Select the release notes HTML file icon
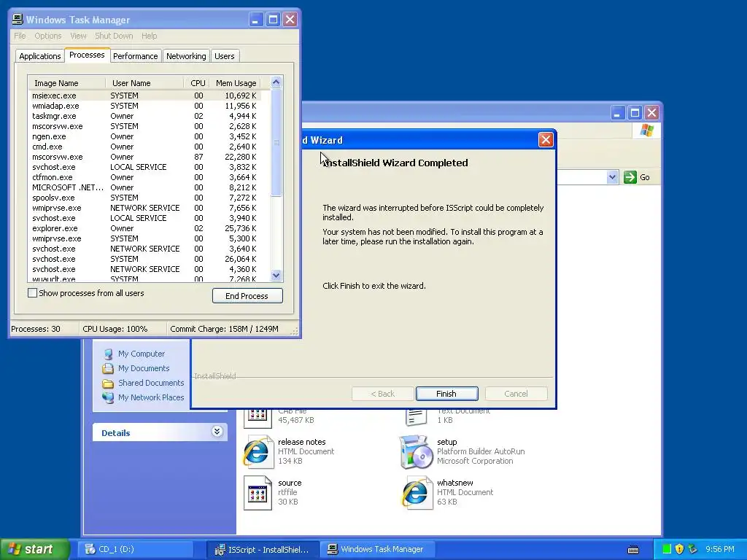747x560 pixels. pyautogui.click(x=258, y=451)
